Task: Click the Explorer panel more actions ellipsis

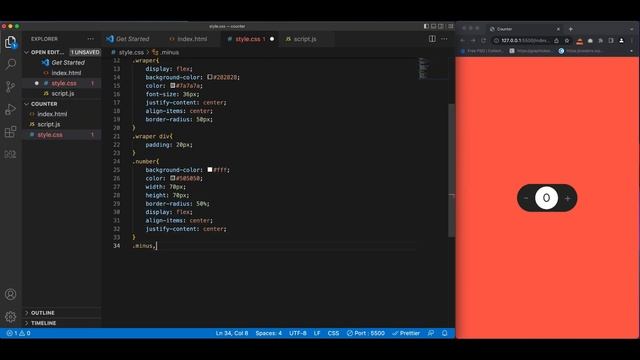Action: (91, 39)
